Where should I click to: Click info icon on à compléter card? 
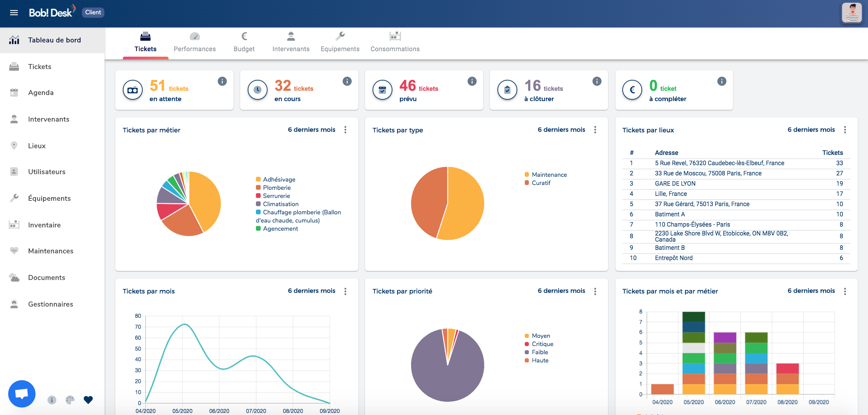722,81
